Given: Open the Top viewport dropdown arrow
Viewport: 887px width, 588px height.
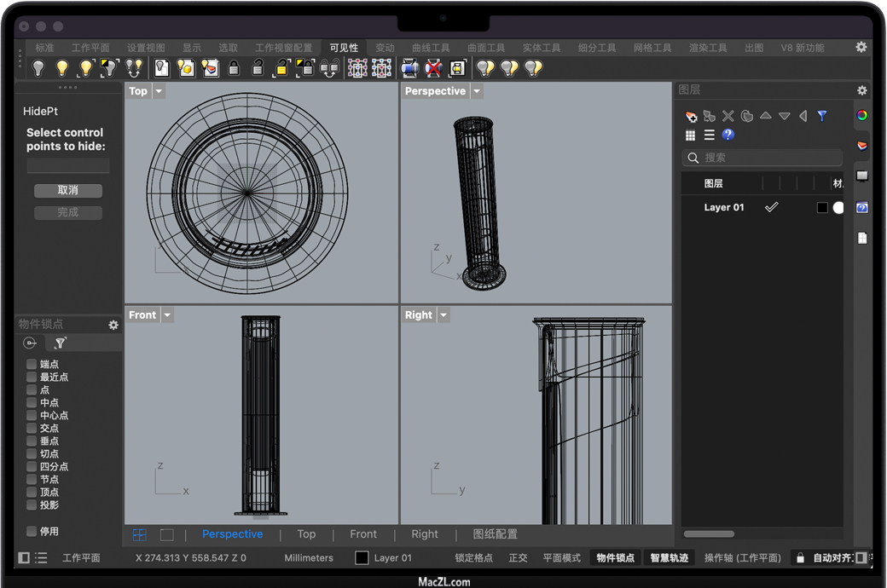Looking at the screenshot, I should click(159, 91).
